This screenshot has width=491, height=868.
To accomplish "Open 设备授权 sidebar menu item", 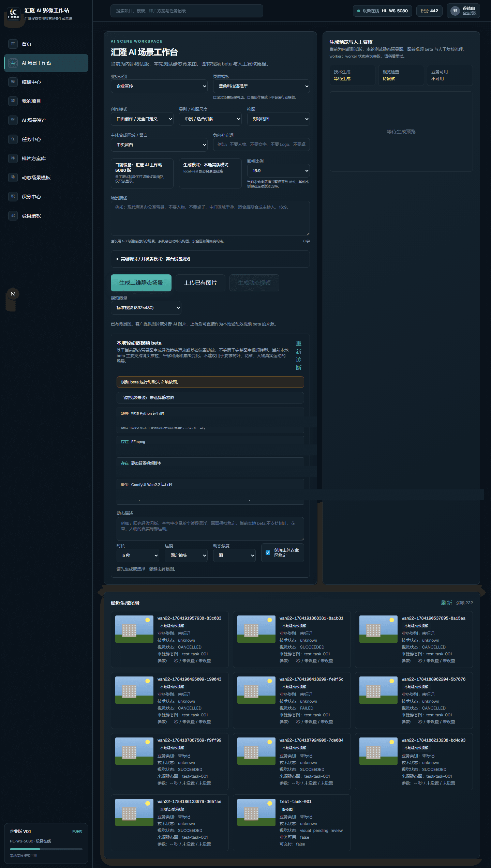I will coord(46,215).
